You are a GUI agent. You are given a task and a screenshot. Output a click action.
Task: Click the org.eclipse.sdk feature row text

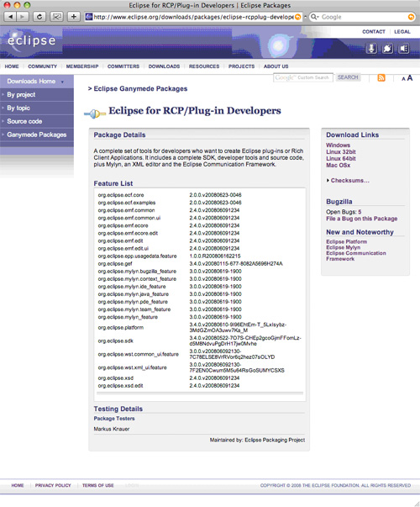(x=115, y=341)
